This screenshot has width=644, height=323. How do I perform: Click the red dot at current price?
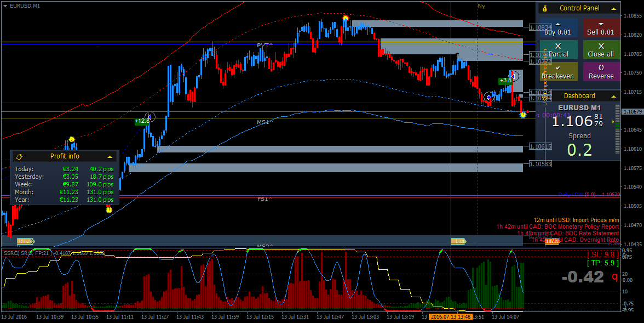tap(528, 111)
